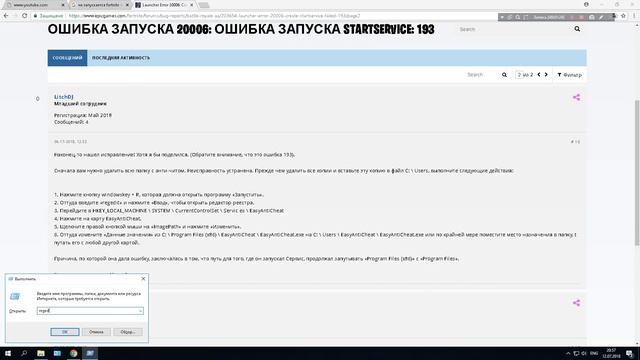Open Action Center notifications icon

tap(630, 353)
